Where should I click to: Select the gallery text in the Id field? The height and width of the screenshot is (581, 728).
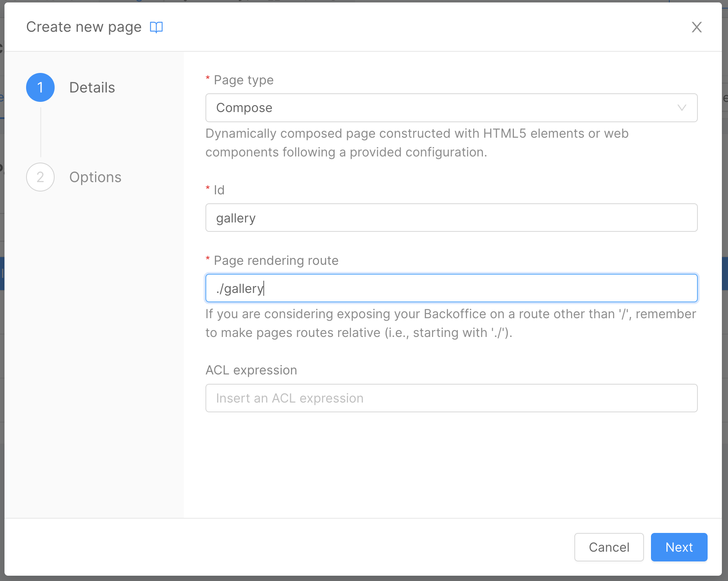(236, 218)
